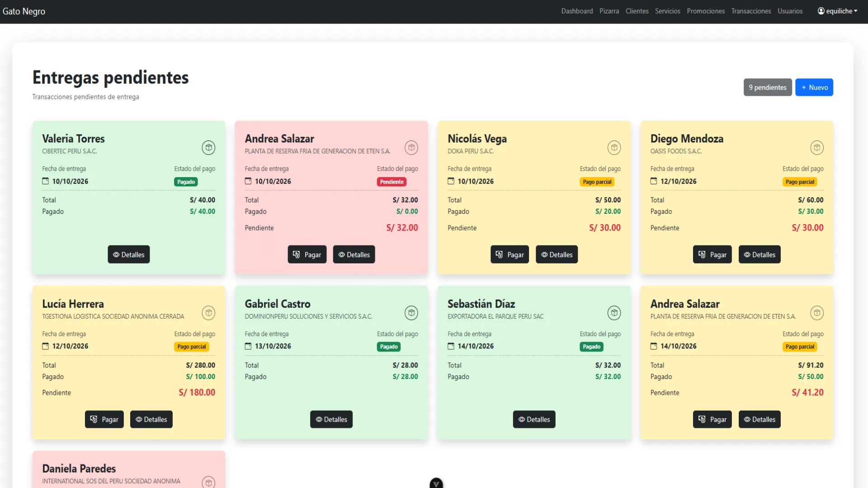View Detalles for Diego Mendoza
This screenshot has height=488, width=868.
[759, 254]
